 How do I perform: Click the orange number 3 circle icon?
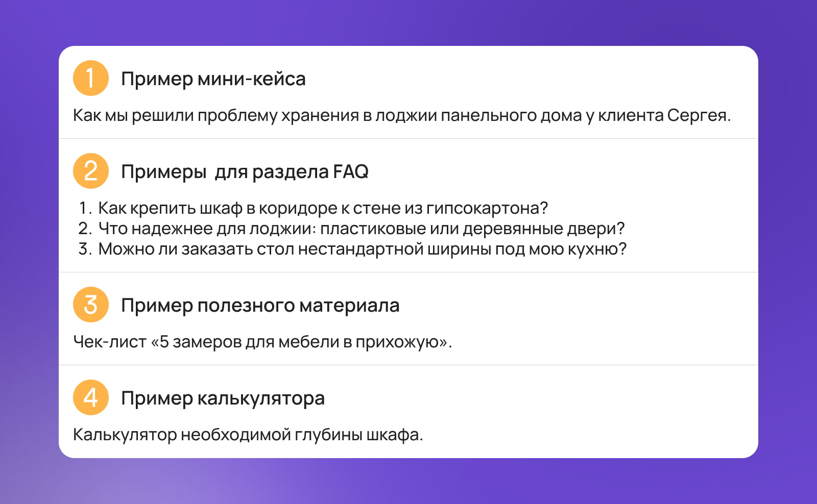[90, 305]
